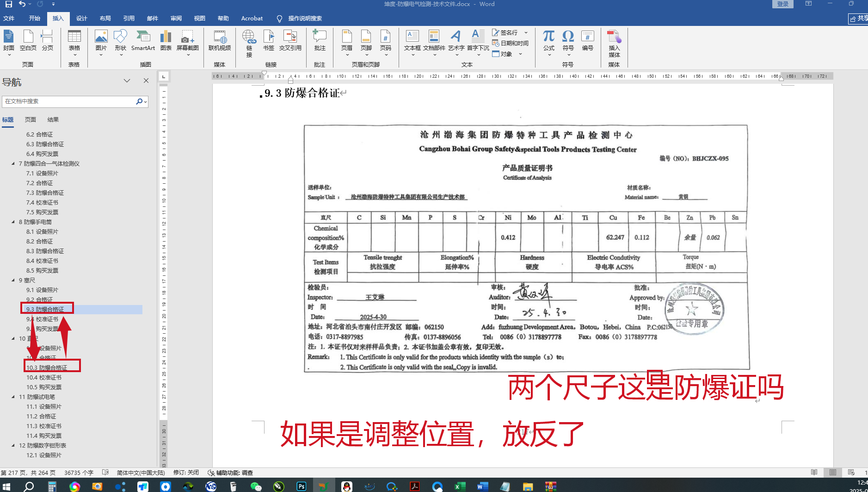Image resolution: width=868 pixels, height=492 pixels.
Task: Insert a chart (图表)
Action: coord(166,41)
